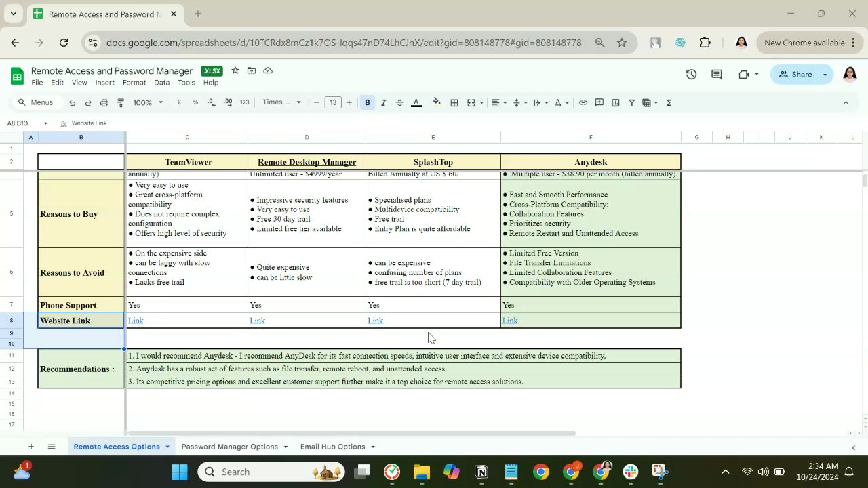
Task: Expand Remote Access Options tab arrow
Action: coord(167,447)
